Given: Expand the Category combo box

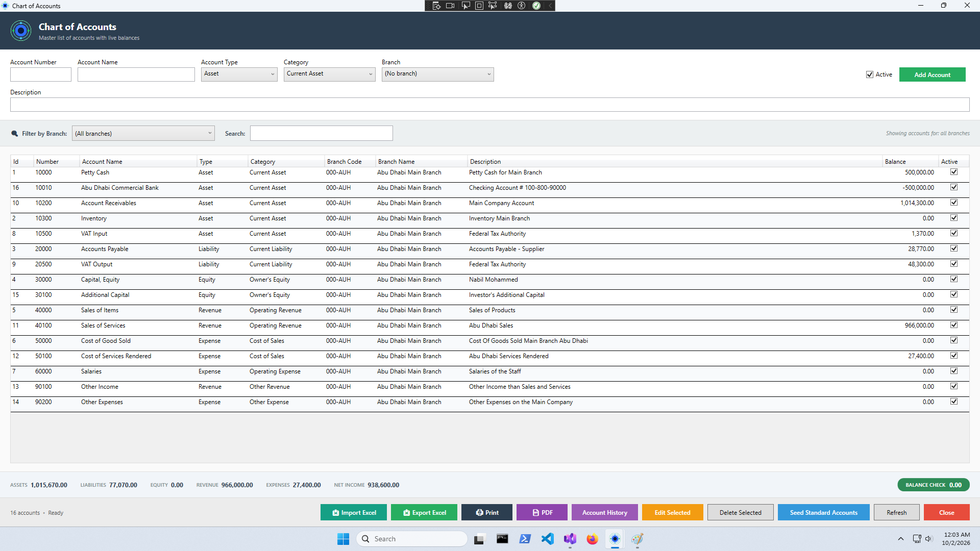Looking at the screenshot, I should (x=329, y=74).
